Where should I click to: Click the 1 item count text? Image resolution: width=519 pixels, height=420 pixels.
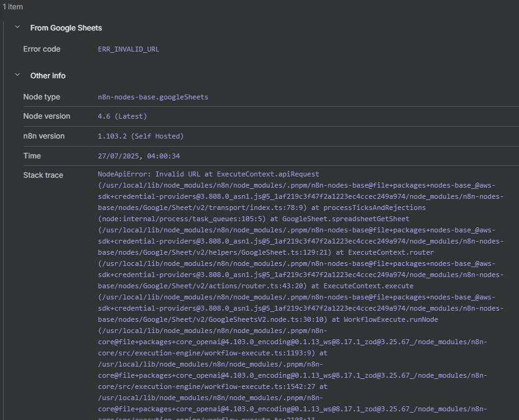(12, 7)
